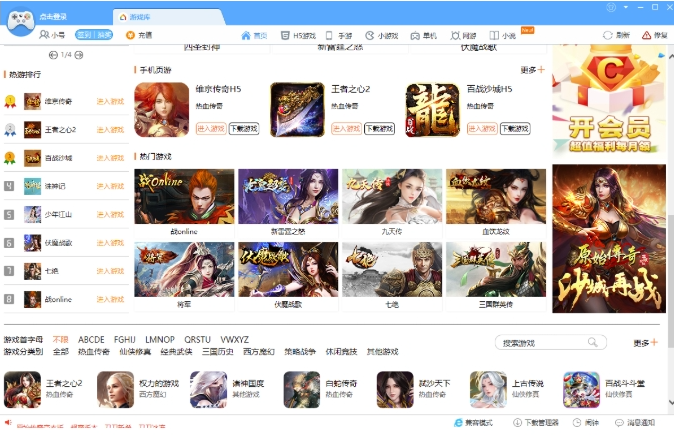
Task: Click the search magnifier icon
Action: (x=593, y=342)
